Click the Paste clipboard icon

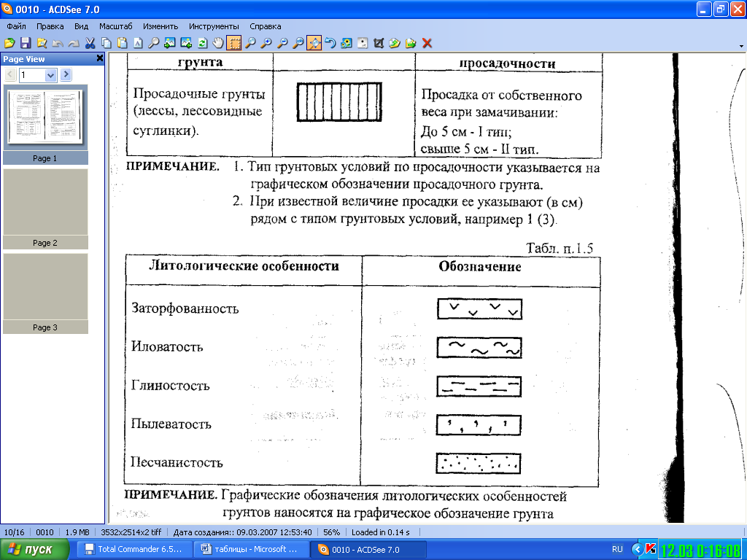[x=122, y=43]
